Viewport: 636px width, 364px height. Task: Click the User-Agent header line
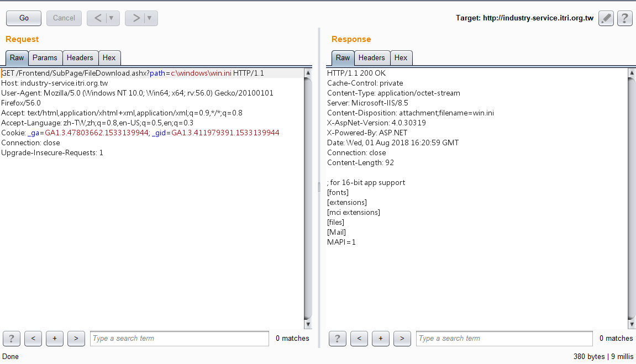(x=137, y=98)
